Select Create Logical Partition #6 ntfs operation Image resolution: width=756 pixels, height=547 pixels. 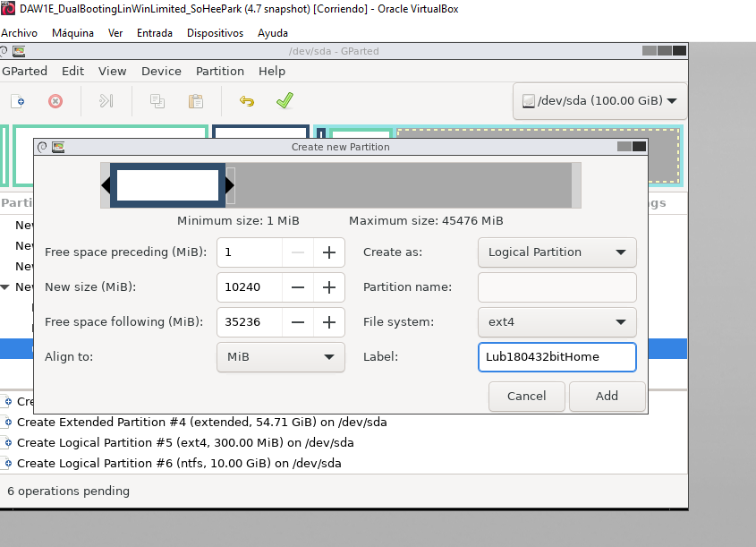pyautogui.click(x=179, y=464)
